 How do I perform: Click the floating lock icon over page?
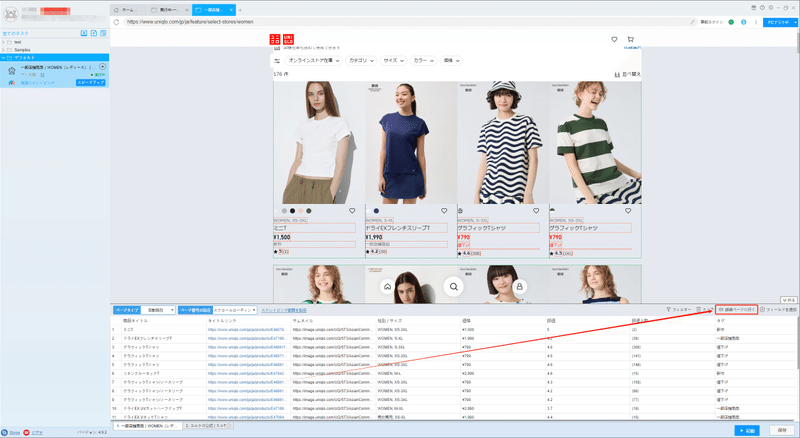click(519, 287)
